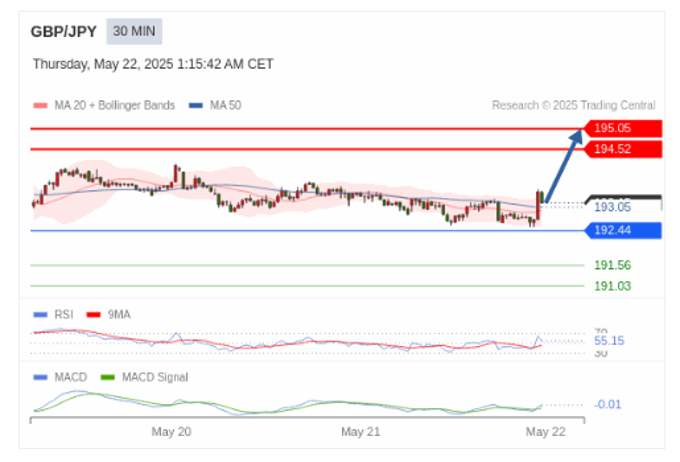Click the 'MA 50' legend label
The image size is (680, 462).
coord(226,105)
